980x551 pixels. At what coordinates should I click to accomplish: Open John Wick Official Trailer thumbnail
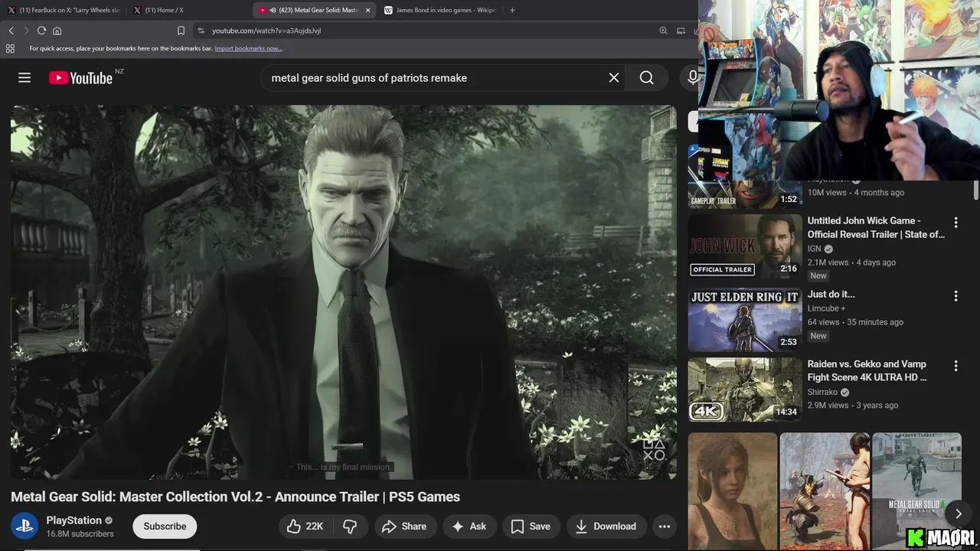745,246
